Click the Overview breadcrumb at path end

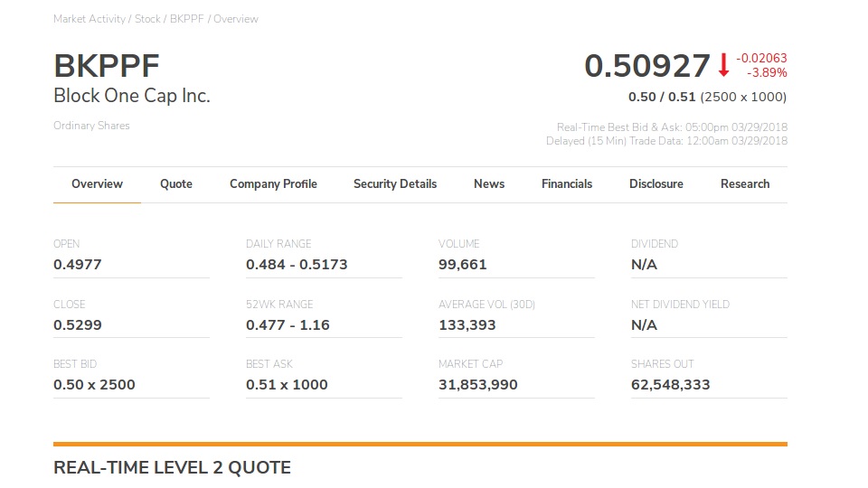236,19
